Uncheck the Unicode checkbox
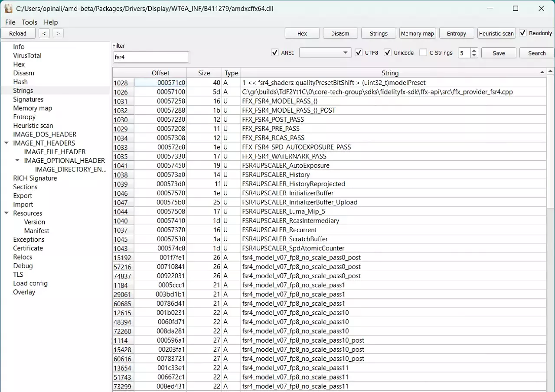555x392 pixels. pyautogui.click(x=388, y=53)
